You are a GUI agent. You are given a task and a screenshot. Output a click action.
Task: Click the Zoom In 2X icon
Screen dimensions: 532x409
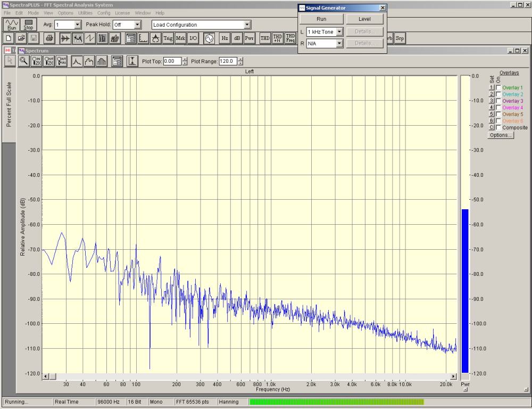click(x=37, y=61)
